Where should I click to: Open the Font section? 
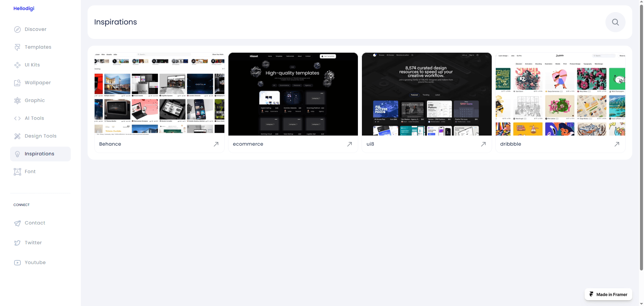coord(40,172)
